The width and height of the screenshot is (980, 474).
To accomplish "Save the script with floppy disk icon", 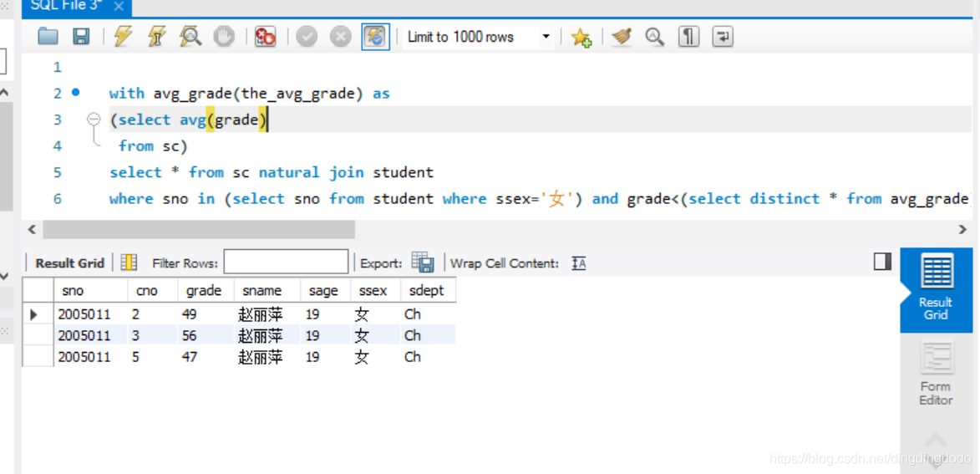I will (81, 37).
